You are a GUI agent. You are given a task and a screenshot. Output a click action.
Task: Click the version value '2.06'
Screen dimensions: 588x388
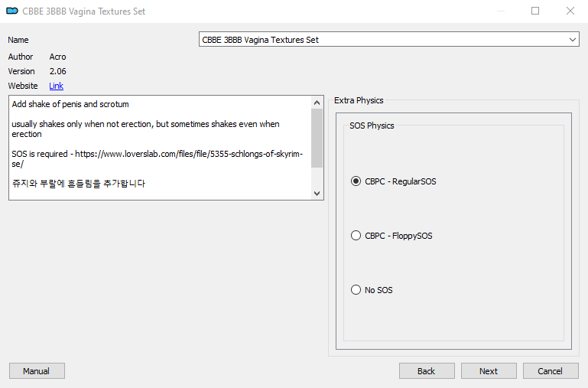(x=58, y=71)
